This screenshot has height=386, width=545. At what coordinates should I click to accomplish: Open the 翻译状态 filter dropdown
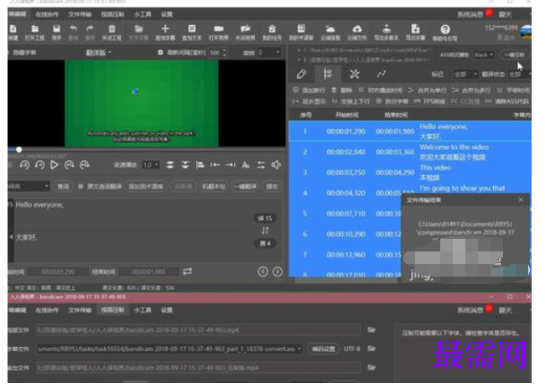[x=519, y=74]
